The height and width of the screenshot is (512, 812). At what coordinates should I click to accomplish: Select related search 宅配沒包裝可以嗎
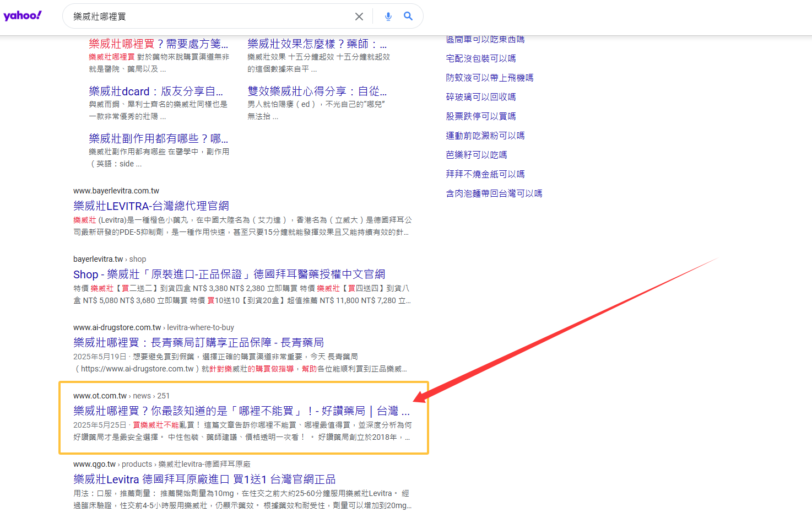pos(481,58)
